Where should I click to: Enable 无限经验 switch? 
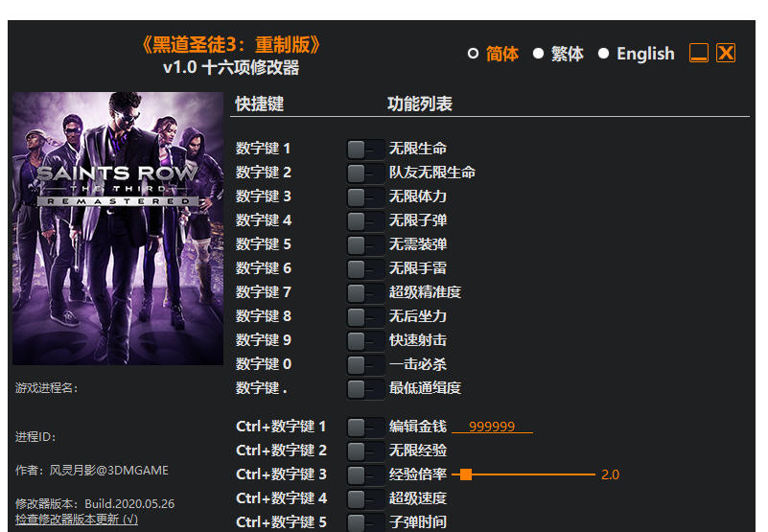pos(365,451)
